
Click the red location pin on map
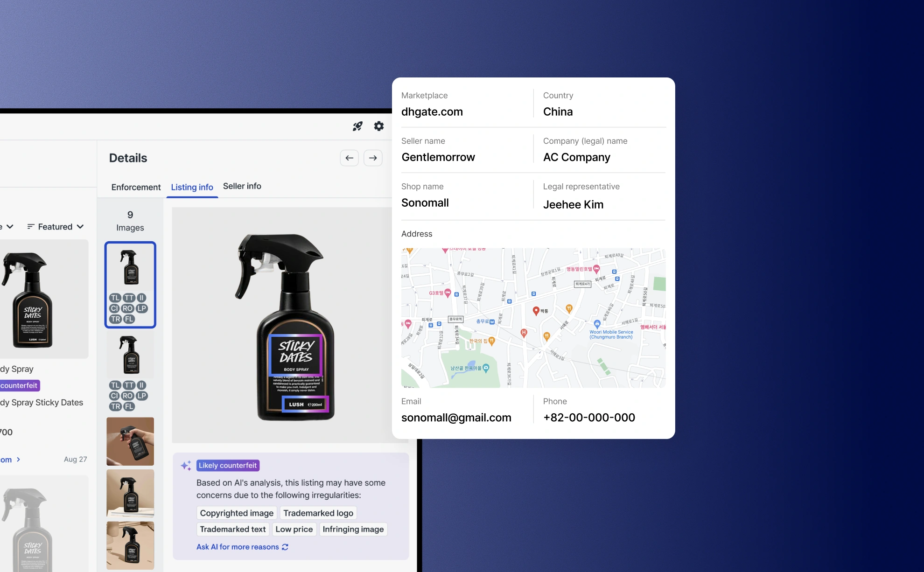[x=536, y=311]
